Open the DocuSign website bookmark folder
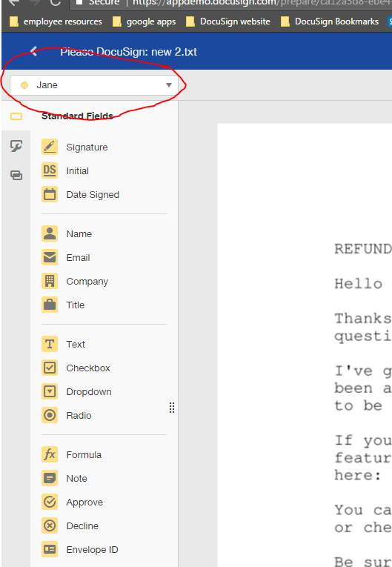 coord(227,21)
